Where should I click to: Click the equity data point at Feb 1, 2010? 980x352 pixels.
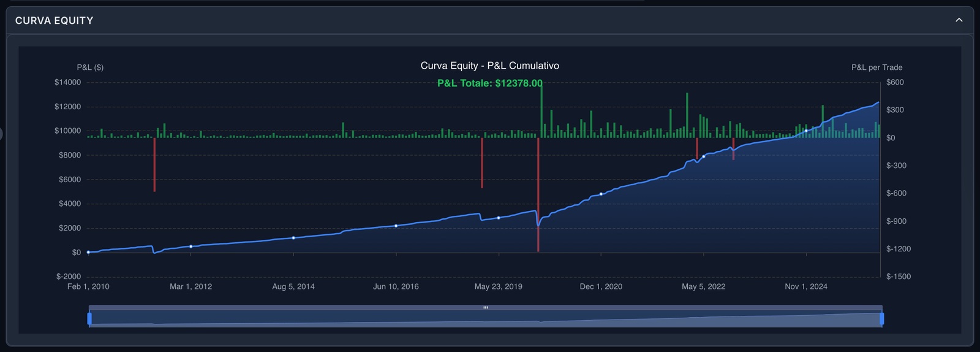click(88, 252)
